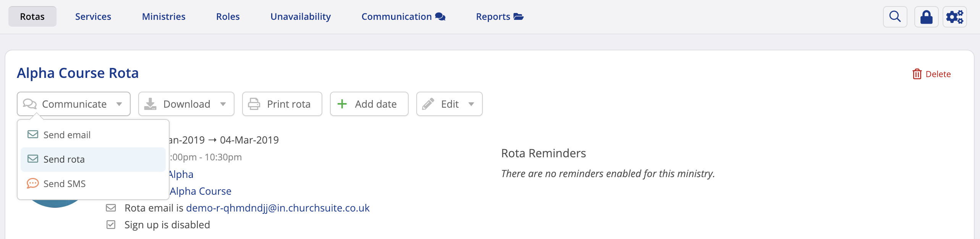Click the green plus Add date icon
Viewport: 980px width, 239px height.
point(342,104)
